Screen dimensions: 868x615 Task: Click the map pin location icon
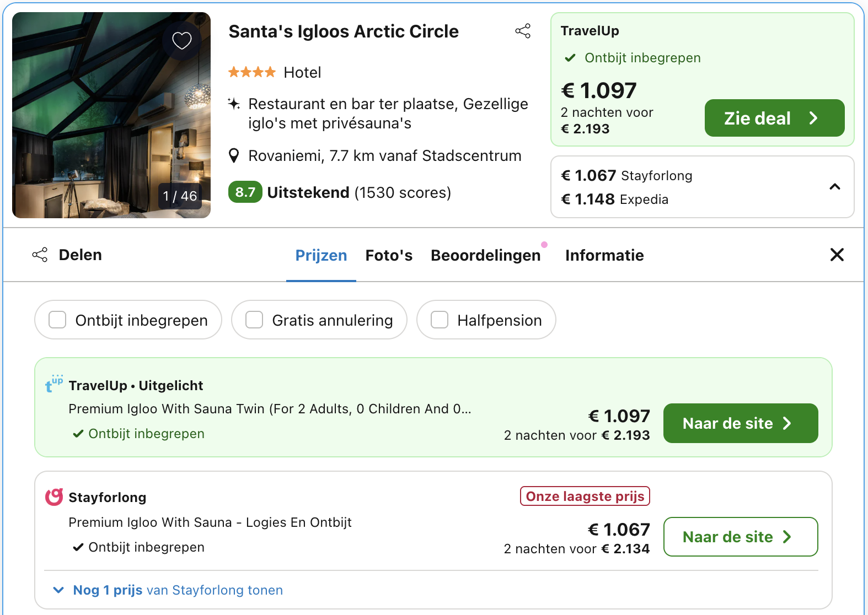tap(234, 156)
